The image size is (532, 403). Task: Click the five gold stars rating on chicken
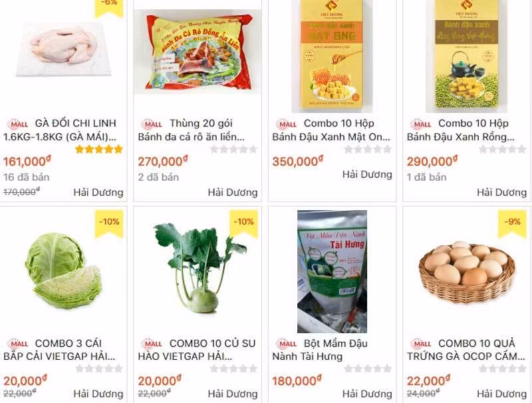point(98,149)
